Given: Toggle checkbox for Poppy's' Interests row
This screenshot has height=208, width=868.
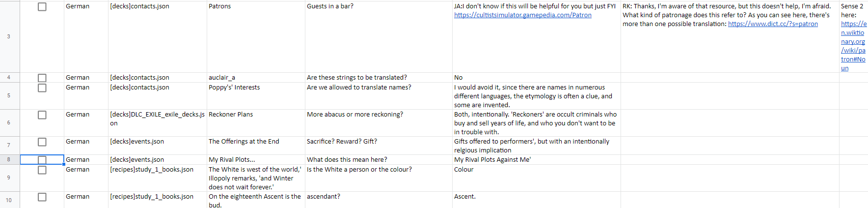Looking at the screenshot, I should coord(42,88).
